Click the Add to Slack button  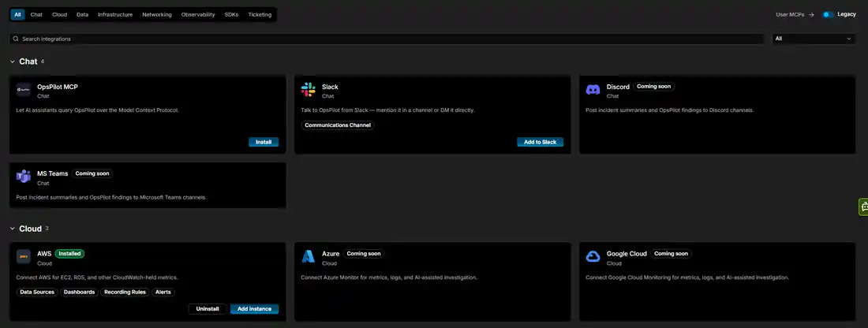[x=541, y=142]
